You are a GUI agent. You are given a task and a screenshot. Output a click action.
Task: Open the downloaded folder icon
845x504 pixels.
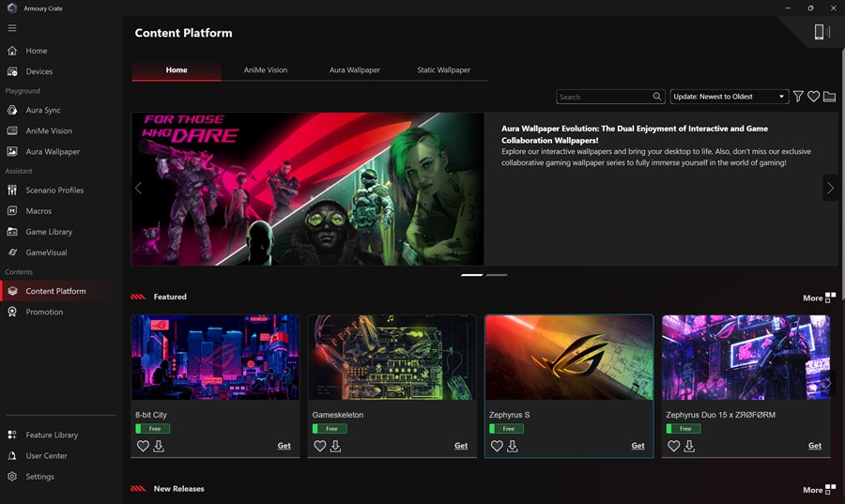(829, 97)
